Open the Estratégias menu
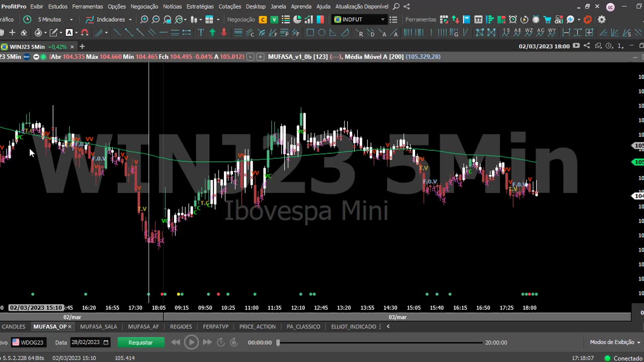This screenshot has height=362, width=644. point(200,7)
